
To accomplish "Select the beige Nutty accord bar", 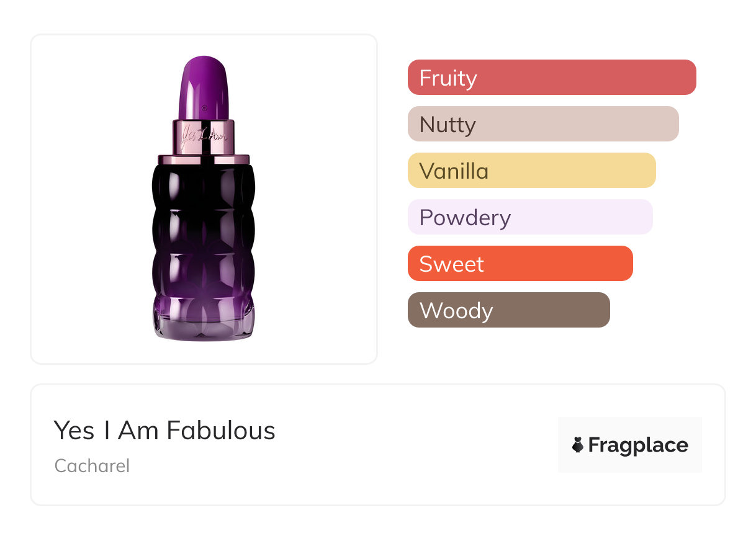I will 543,124.
